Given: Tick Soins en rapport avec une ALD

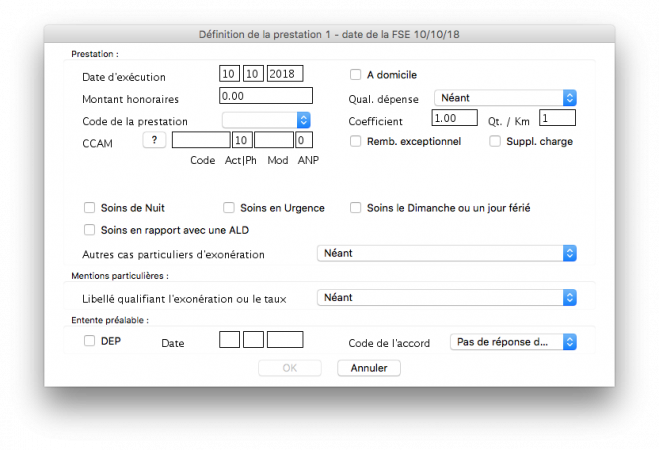Looking at the screenshot, I should point(89,230).
